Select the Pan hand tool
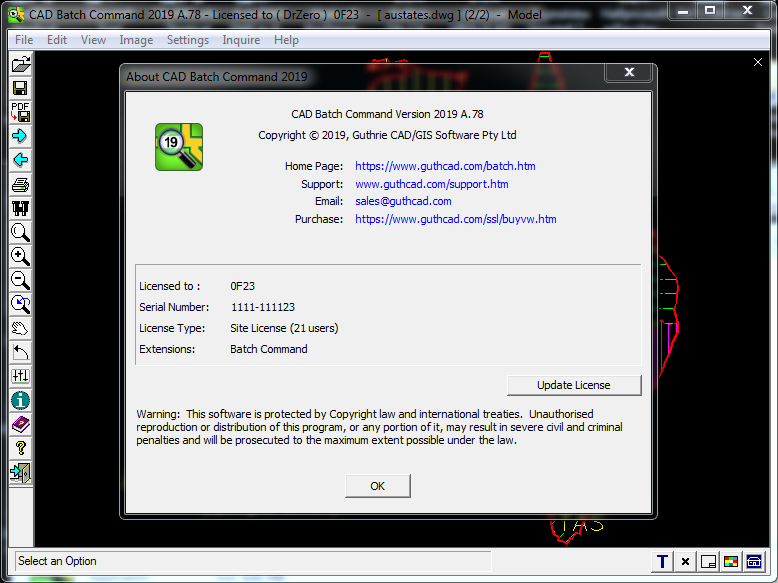778x583 pixels. coord(21,328)
